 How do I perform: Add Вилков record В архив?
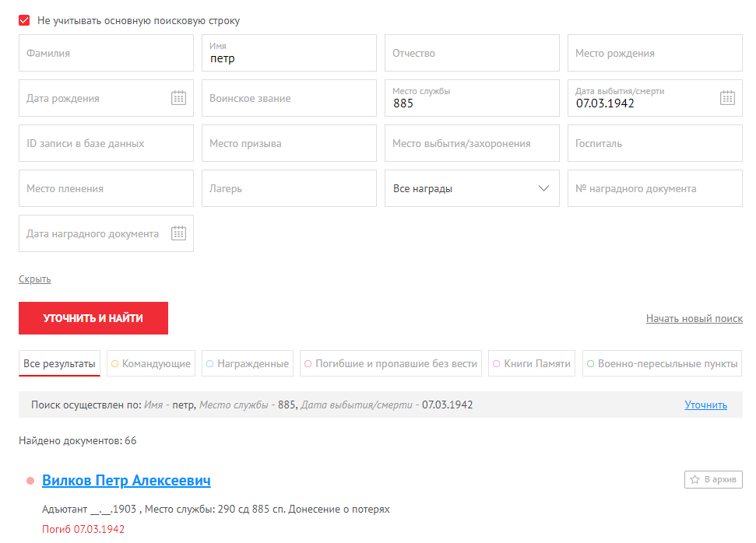point(713,479)
